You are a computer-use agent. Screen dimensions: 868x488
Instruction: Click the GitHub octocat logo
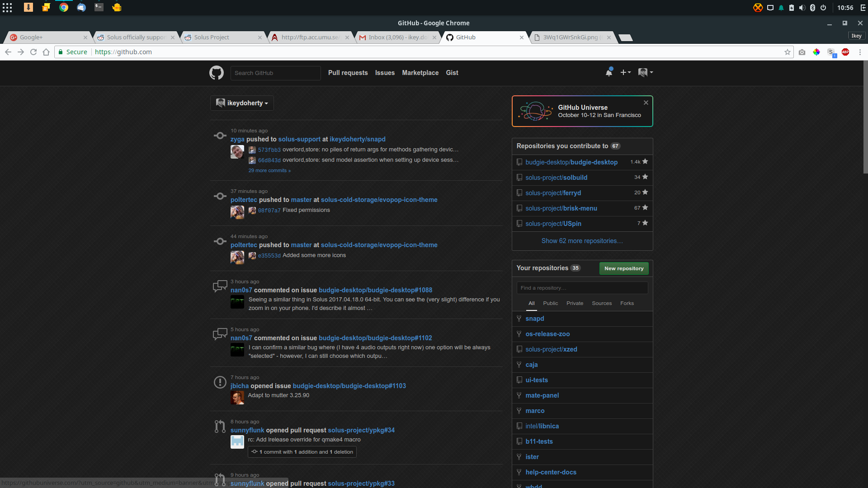(x=217, y=73)
